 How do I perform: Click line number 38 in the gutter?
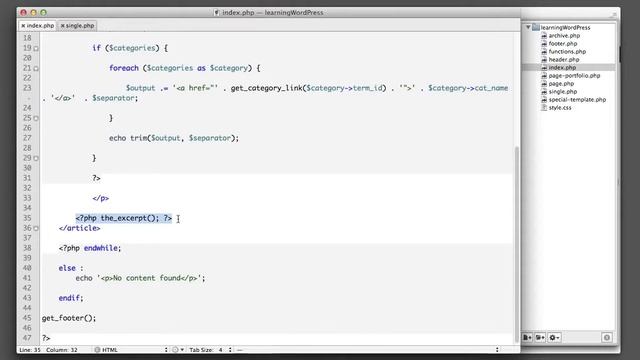click(27, 248)
